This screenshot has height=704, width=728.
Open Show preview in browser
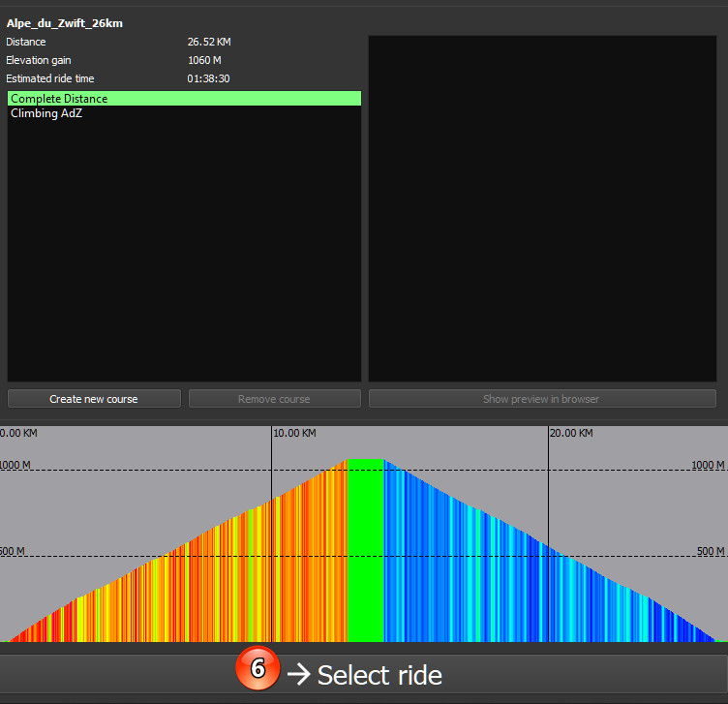click(x=542, y=399)
